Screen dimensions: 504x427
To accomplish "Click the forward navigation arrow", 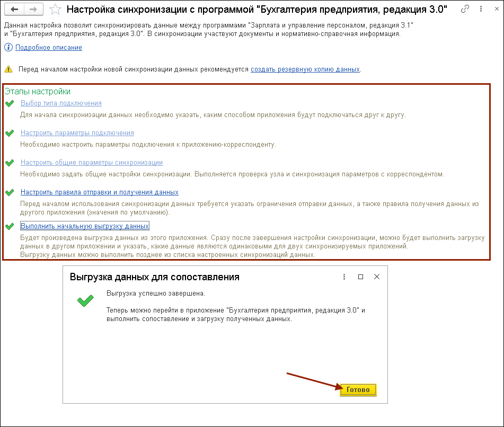I will coord(33,10).
